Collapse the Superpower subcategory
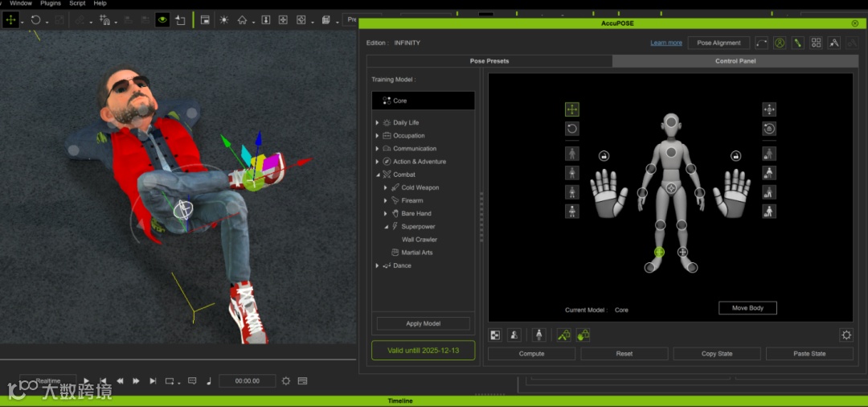 386,227
